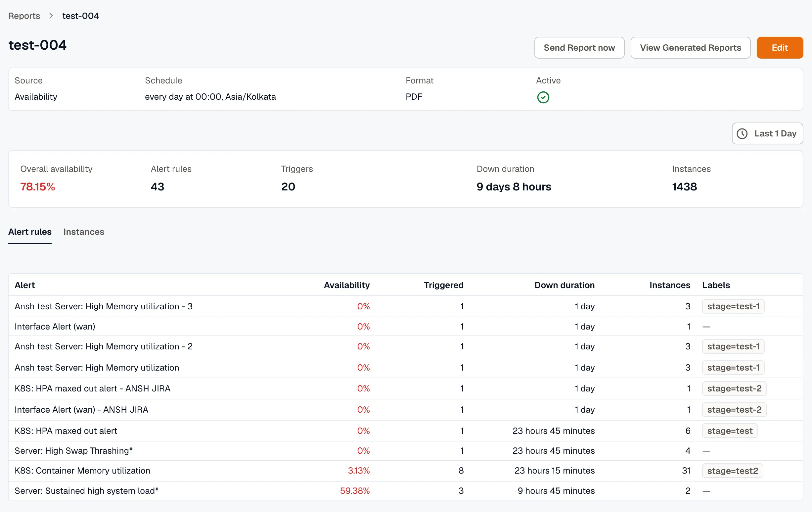This screenshot has height=512, width=812.
Task: Switch to the Instances tab
Action: 84,232
